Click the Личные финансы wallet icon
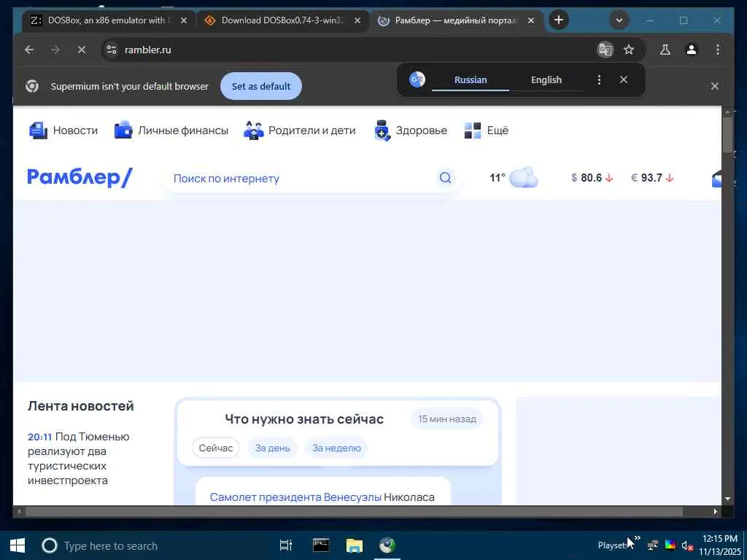The image size is (747, 560). click(x=123, y=130)
